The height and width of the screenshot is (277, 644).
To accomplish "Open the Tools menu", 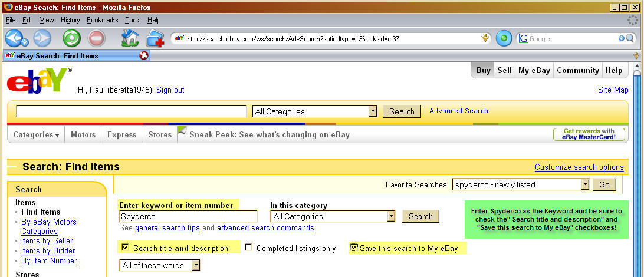I will pos(133,19).
